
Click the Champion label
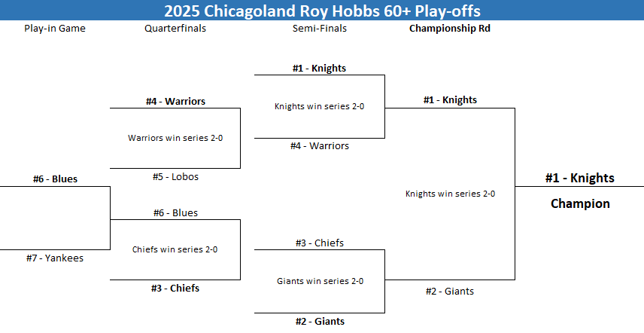[580, 203]
